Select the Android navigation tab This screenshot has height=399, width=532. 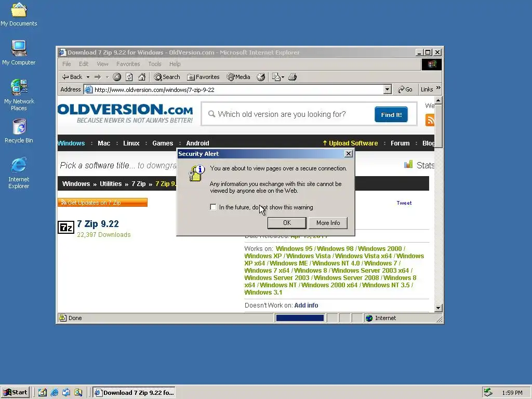[x=197, y=143]
